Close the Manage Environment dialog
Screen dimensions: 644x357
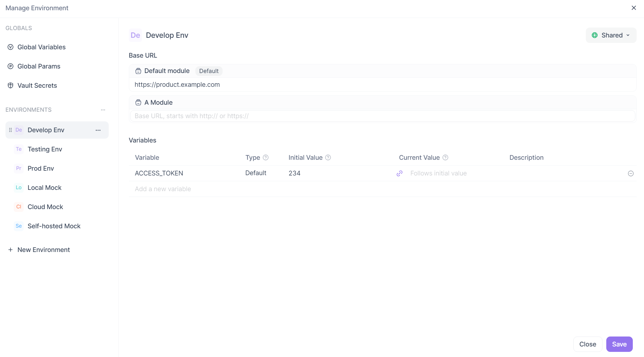pyautogui.click(x=634, y=8)
